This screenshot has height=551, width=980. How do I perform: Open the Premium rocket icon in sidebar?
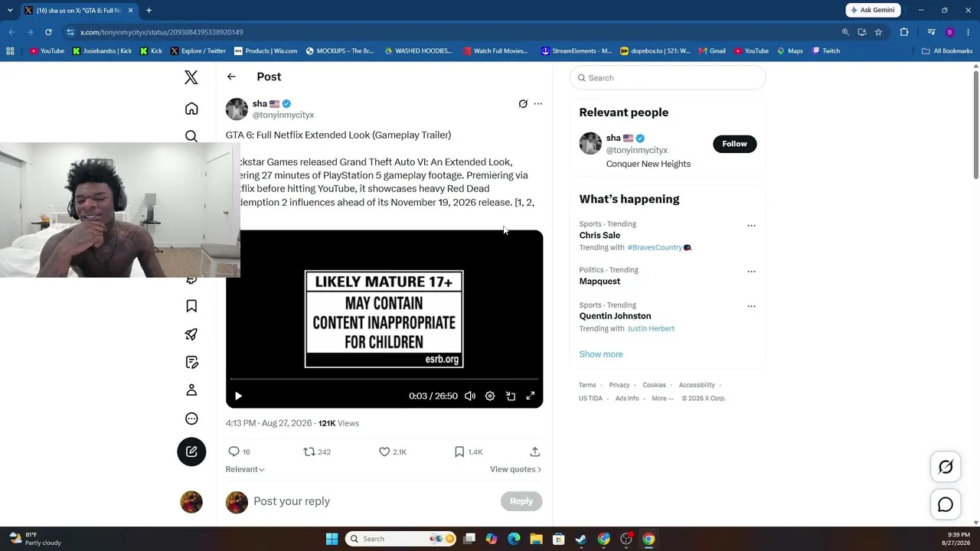click(191, 334)
